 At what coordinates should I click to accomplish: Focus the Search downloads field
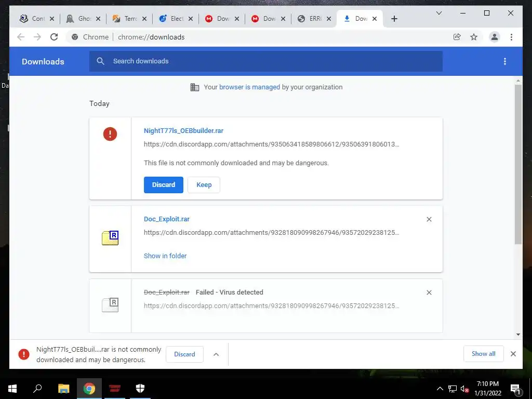point(266,61)
